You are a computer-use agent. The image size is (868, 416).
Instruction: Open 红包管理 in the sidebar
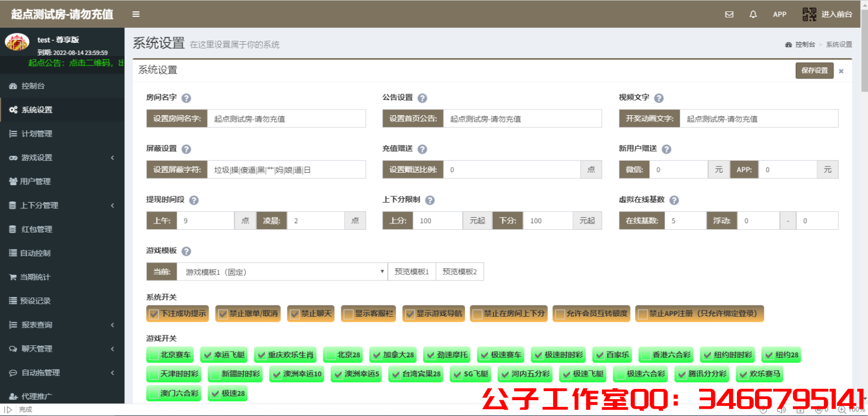click(x=62, y=229)
